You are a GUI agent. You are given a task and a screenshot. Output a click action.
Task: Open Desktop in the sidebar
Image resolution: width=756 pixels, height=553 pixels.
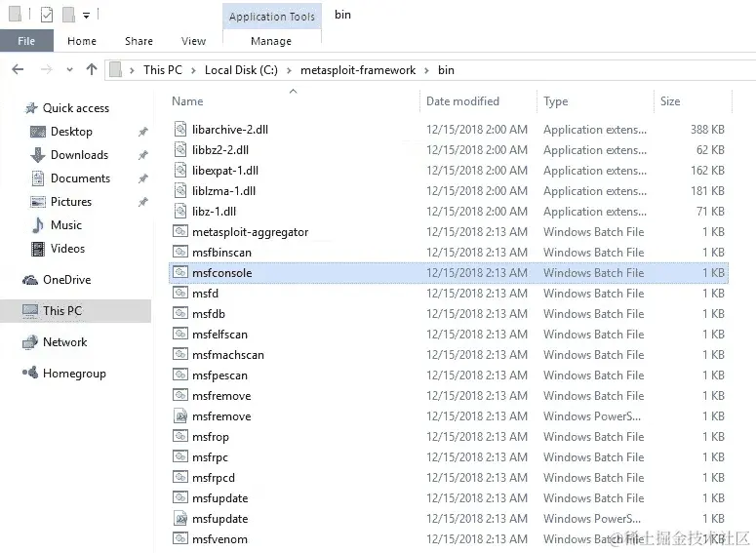[71, 131]
